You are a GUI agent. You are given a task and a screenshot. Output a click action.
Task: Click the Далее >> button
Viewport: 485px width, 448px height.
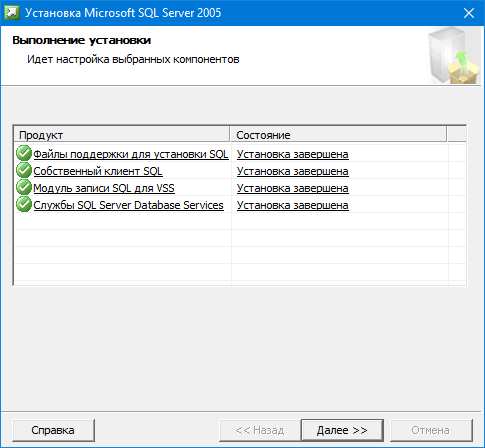(342, 430)
